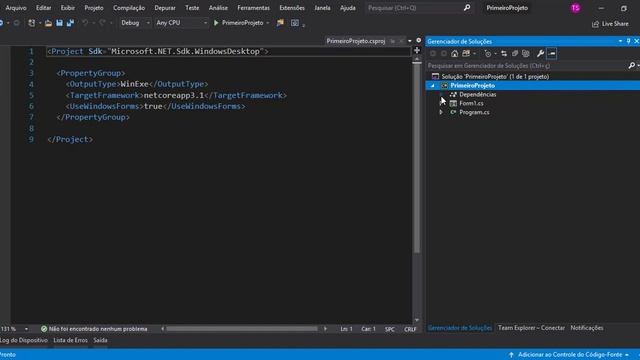
Task: Click the Home icon in Gerenciador de Soluções
Action: pyautogui.click(x=454, y=53)
